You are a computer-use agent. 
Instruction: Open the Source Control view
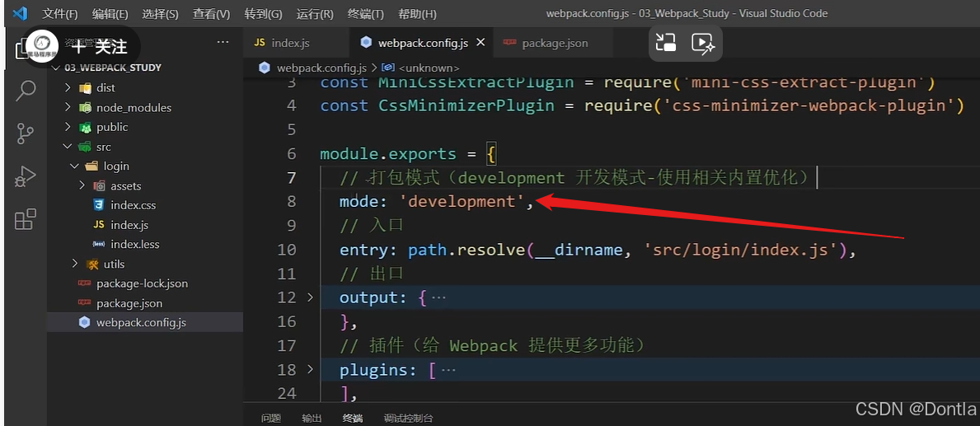click(x=25, y=133)
